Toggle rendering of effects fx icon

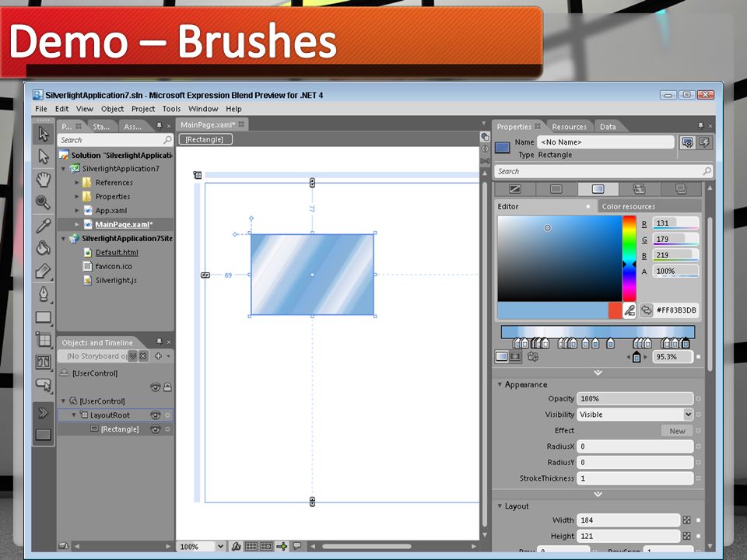click(x=236, y=546)
